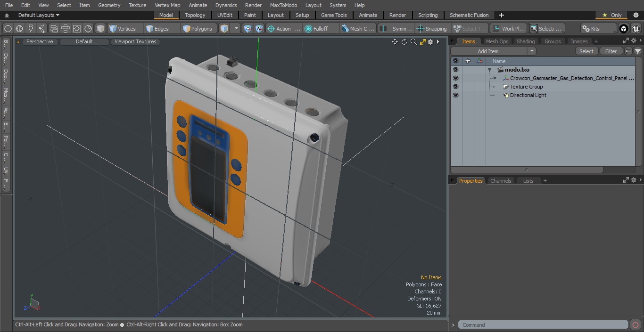Open the Vertex Map menu
This screenshot has width=644, height=332.
[167, 5]
